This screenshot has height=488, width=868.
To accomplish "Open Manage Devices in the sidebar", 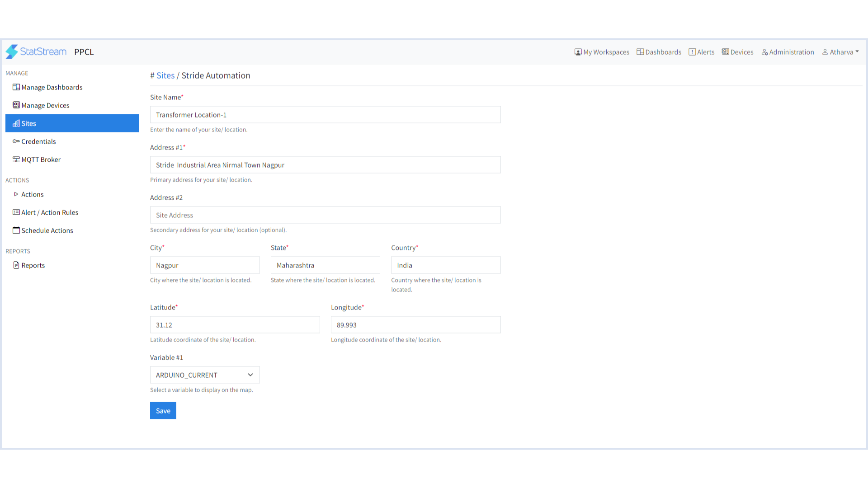I will click(x=41, y=105).
